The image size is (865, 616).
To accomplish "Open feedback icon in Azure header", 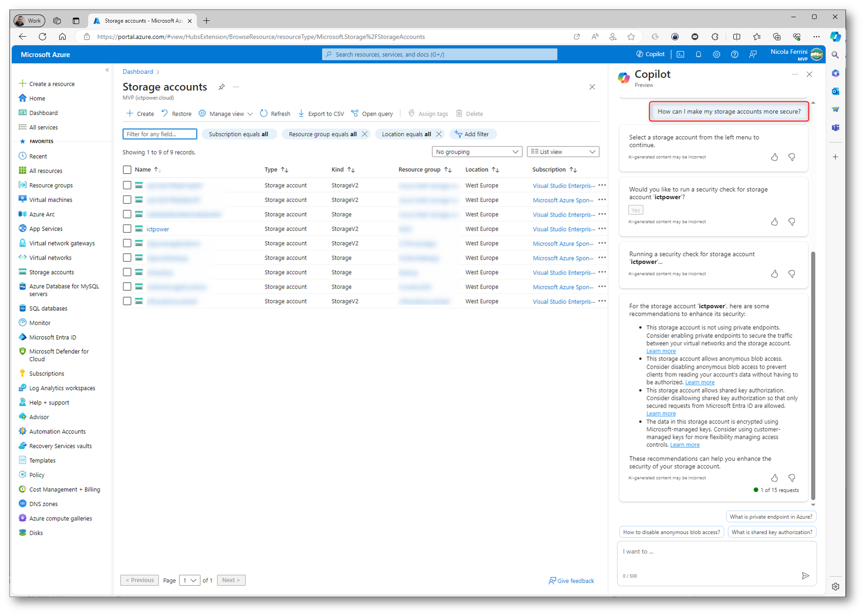I will [x=752, y=54].
